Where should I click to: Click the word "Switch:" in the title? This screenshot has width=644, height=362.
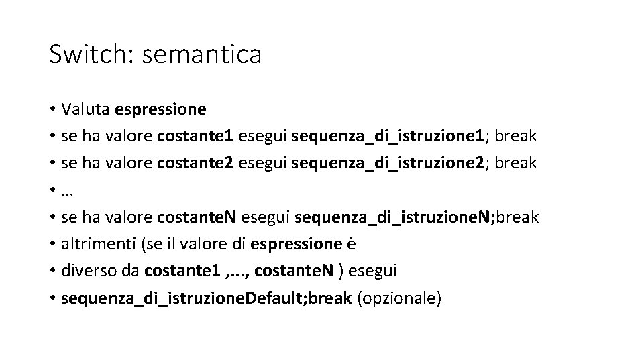pyautogui.click(x=91, y=54)
